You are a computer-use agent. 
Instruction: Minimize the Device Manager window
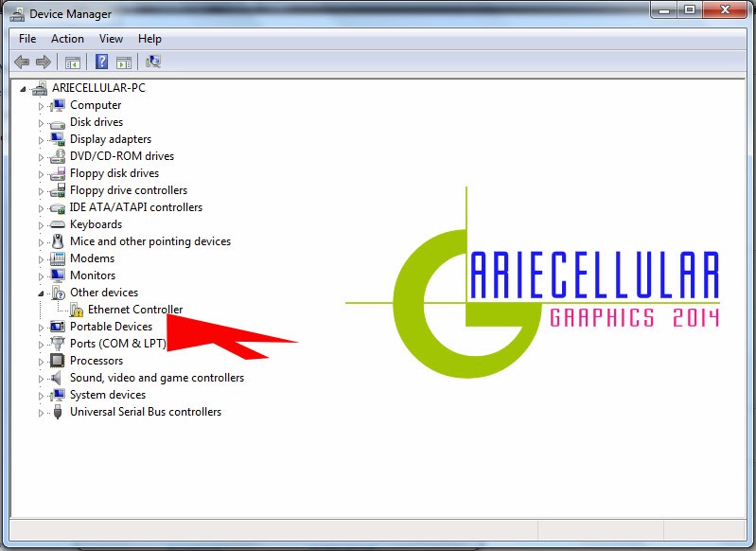point(664,9)
